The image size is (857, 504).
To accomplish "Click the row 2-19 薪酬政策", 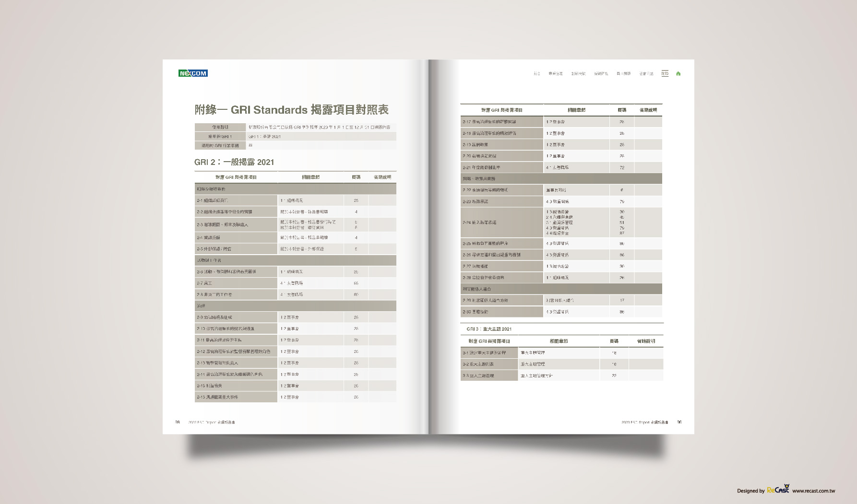I will pos(561,144).
